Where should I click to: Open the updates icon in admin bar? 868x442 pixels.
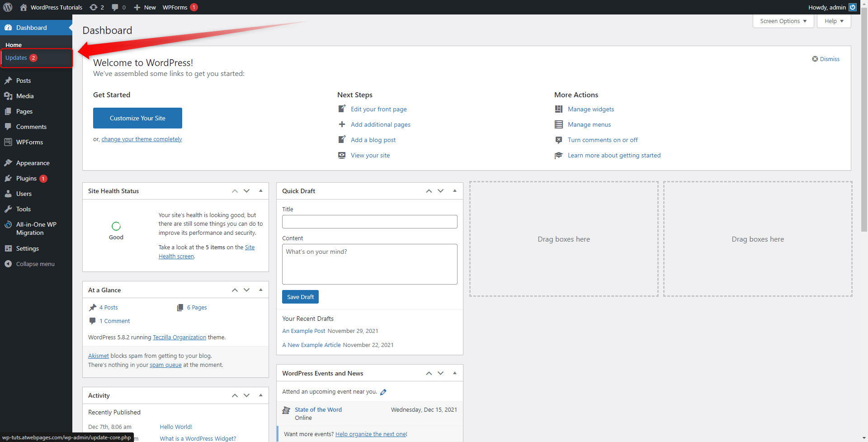pyautogui.click(x=93, y=7)
